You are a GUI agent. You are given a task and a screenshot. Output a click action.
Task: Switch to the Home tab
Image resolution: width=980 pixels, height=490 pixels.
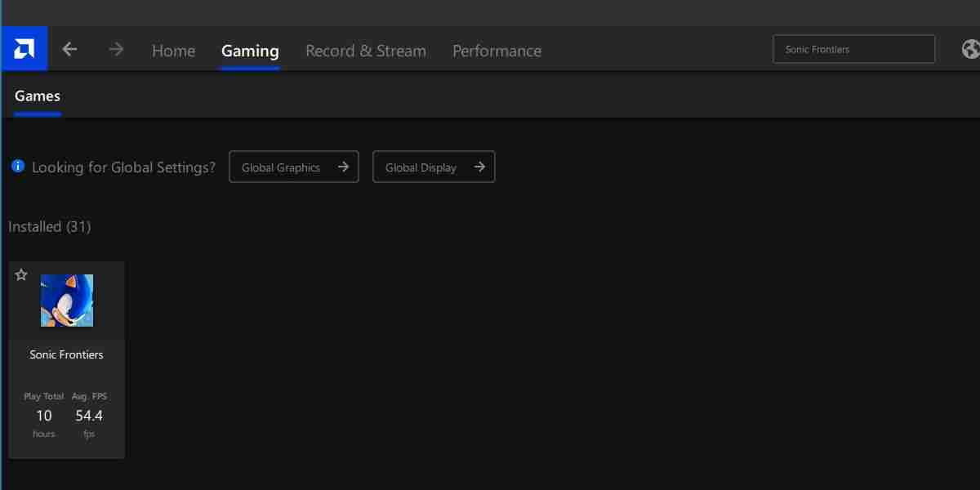point(173,50)
